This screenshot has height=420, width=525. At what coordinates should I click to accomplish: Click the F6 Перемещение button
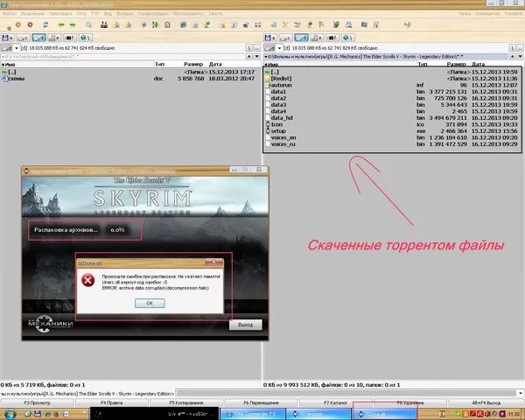(x=261, y=402)
